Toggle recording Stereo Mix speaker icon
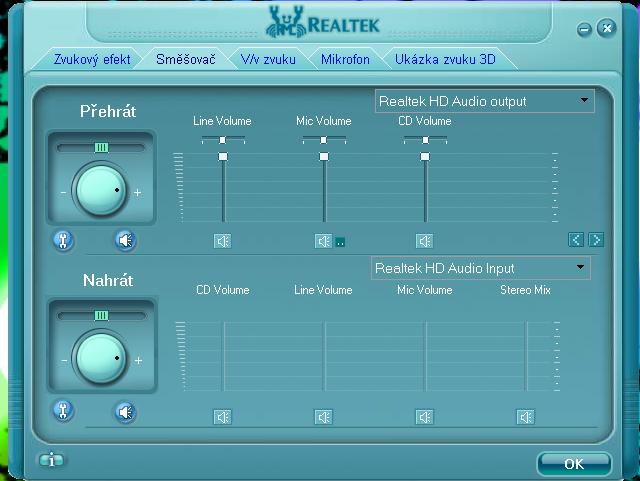This screenshot has height=481, width=640. click(x=526, y=417)
